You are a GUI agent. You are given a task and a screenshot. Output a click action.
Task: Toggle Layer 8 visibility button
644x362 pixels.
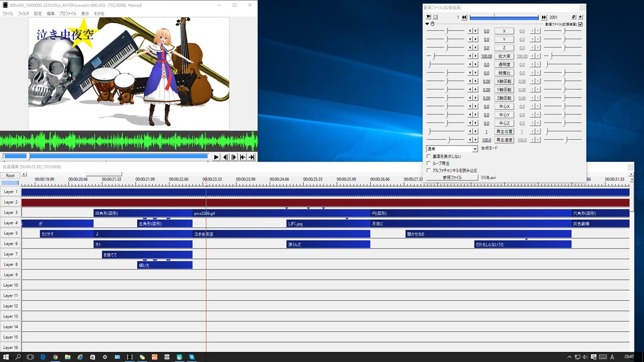[11, 264]
